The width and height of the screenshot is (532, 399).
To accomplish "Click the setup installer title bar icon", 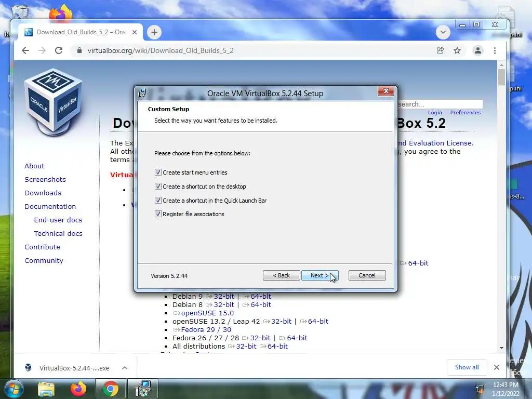I will 142,93.
